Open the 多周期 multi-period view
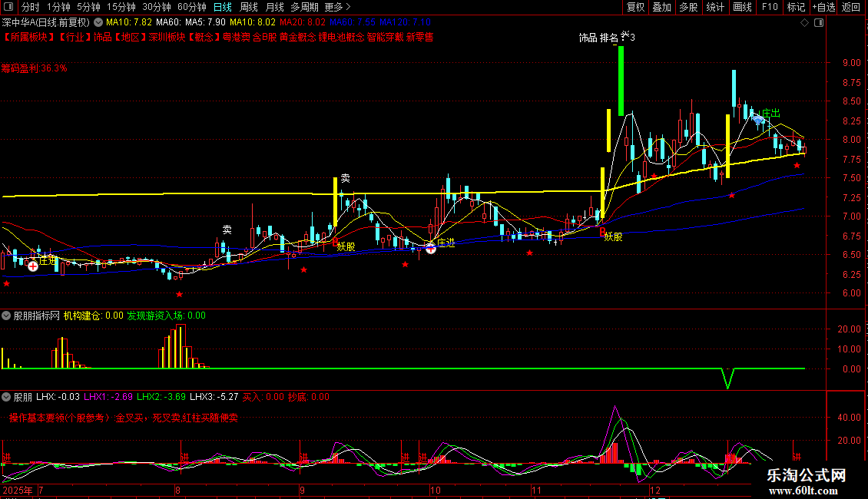This screenshot has width=868, height=499. (x=304, y=7)
